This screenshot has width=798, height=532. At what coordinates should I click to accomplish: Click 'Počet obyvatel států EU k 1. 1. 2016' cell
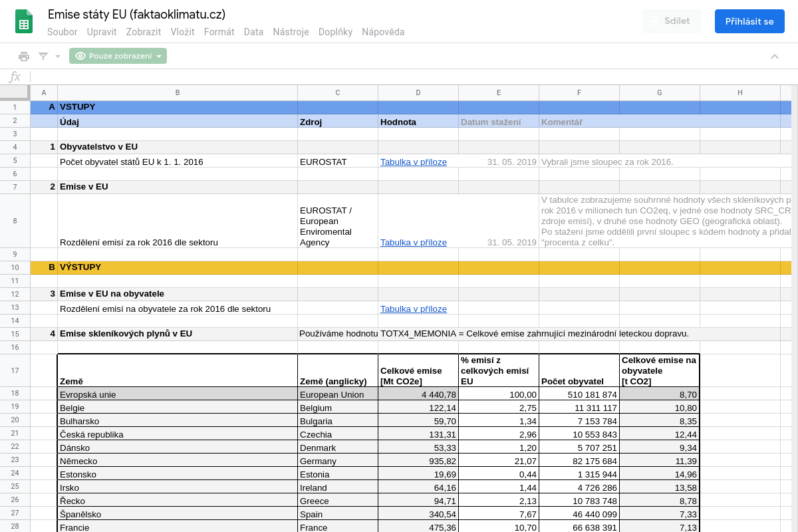tap(178, 162)
